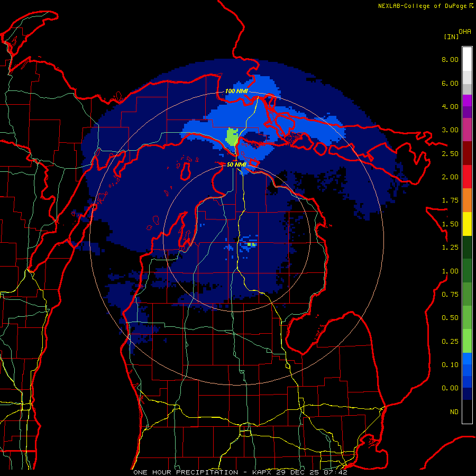Click the ND legend label
The height and width of the screenshot is (476, 476).
tap(454, 412)
